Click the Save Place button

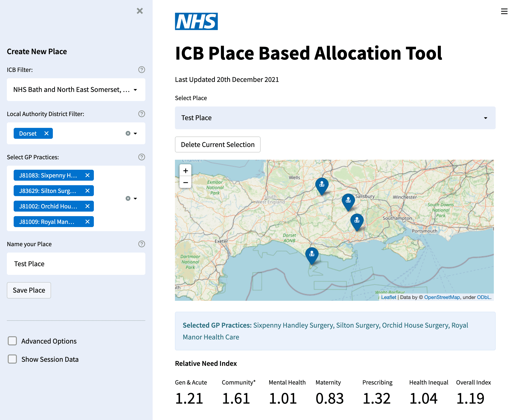pos(29,290)
